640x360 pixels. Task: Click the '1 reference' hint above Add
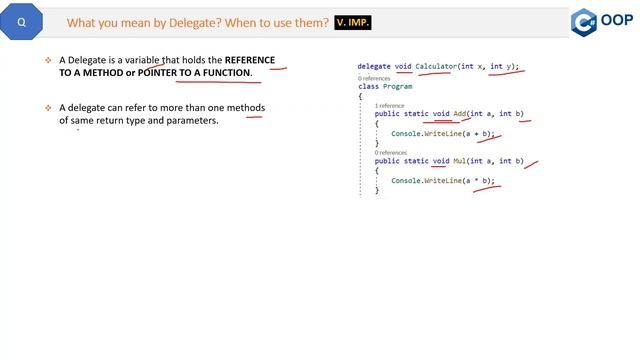(x=389, y=106)
